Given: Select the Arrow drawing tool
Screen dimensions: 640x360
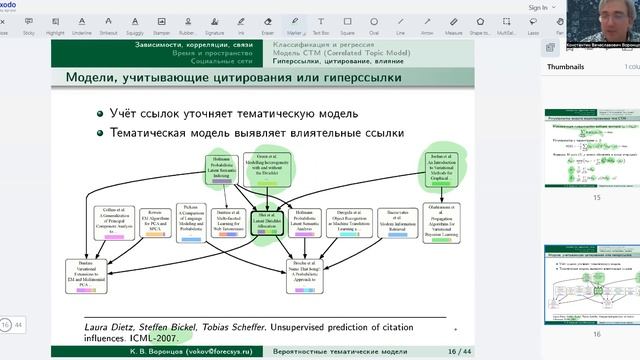Looking at the screenshot, I should point(427,26).
